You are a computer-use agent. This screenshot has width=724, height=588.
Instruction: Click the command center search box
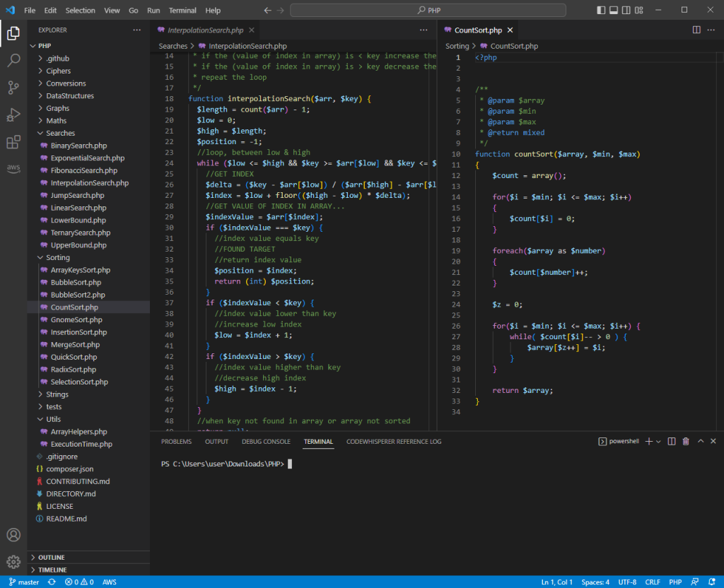(x=428, y=10)
